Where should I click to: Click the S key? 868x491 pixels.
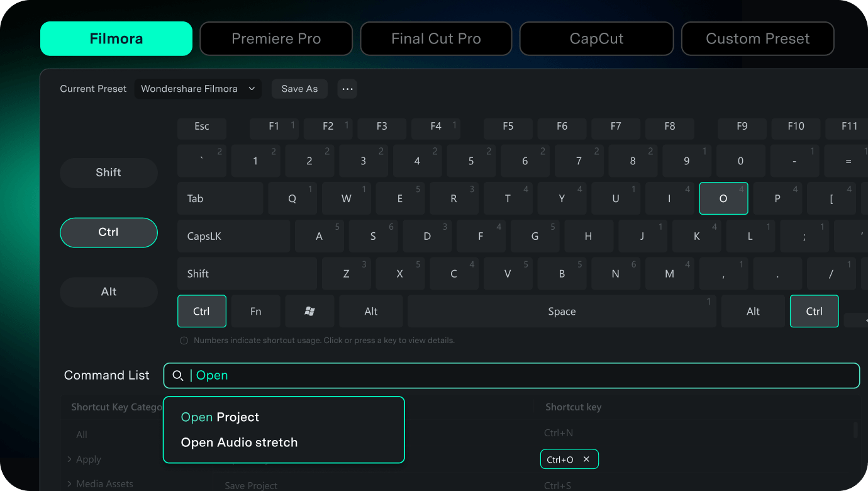tap(373, 236)
